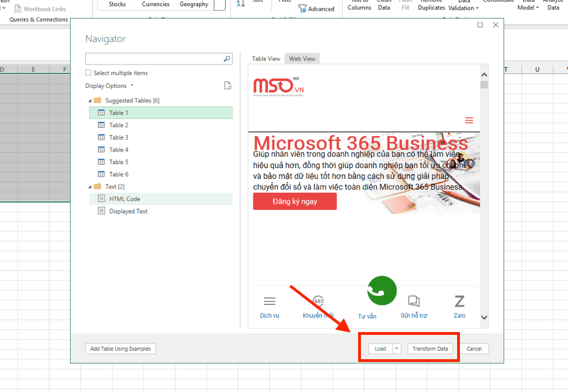The image size is (568, 392).
Task: Click the Load button
Action: click(380, 348)
